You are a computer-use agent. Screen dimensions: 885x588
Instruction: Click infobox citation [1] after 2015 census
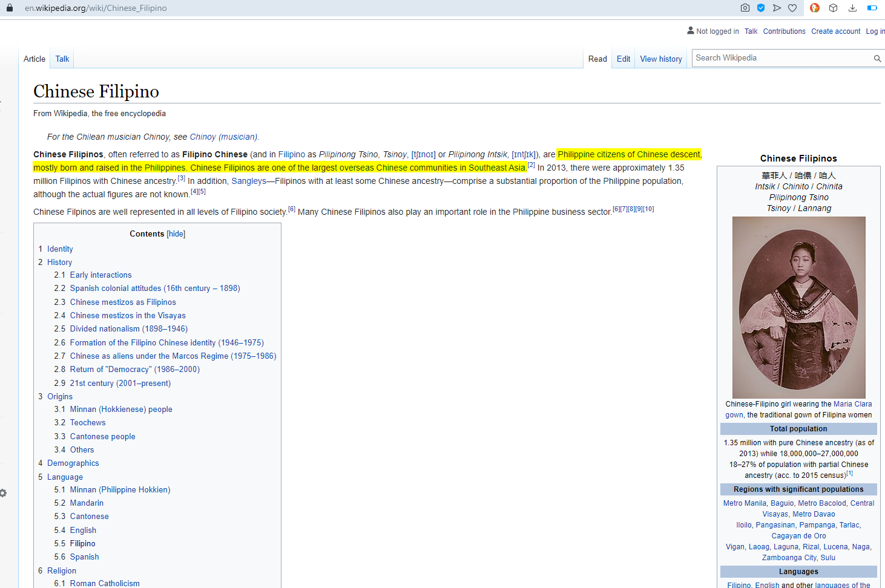[849, 473]
